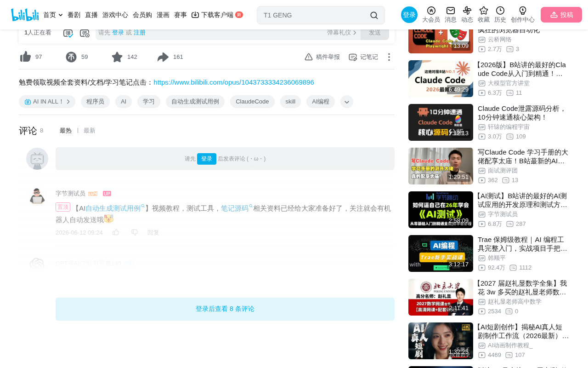Open 游戏中心 in top navigation
The height and width of the screenshot is (368, 588).
[115, 15]
